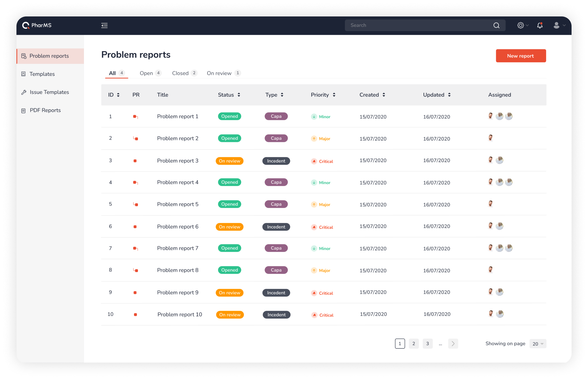Go to page 2
Image resolution: width=588 pixels, height=379 pixels.
point(413,344)
